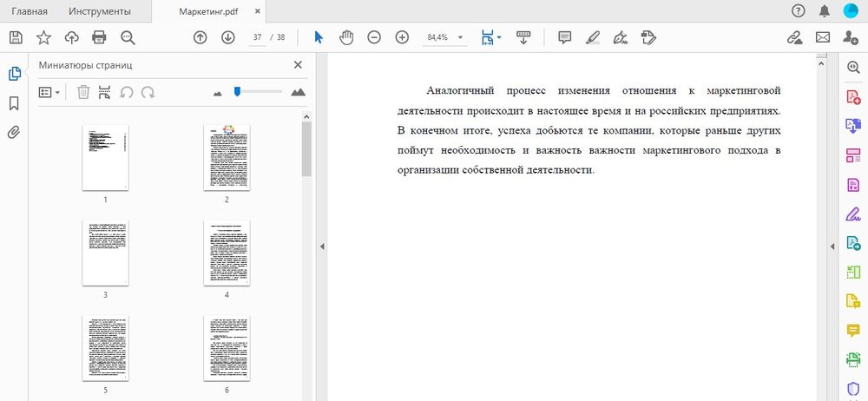Select page 4 thumbnail

pos(227,253)
